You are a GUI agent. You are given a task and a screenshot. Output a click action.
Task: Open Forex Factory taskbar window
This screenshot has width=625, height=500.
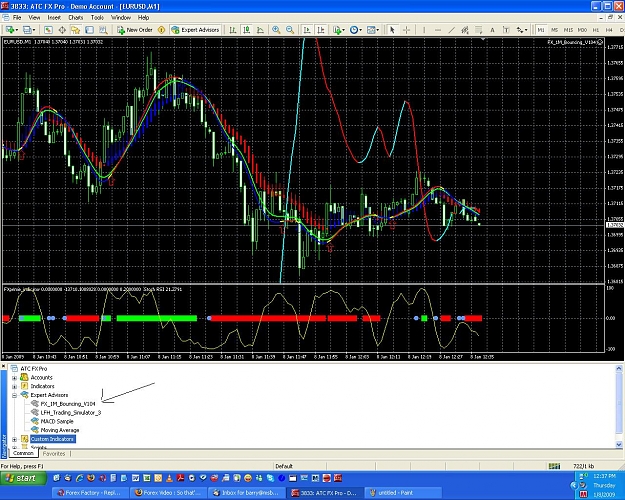[x=90, y=493]
